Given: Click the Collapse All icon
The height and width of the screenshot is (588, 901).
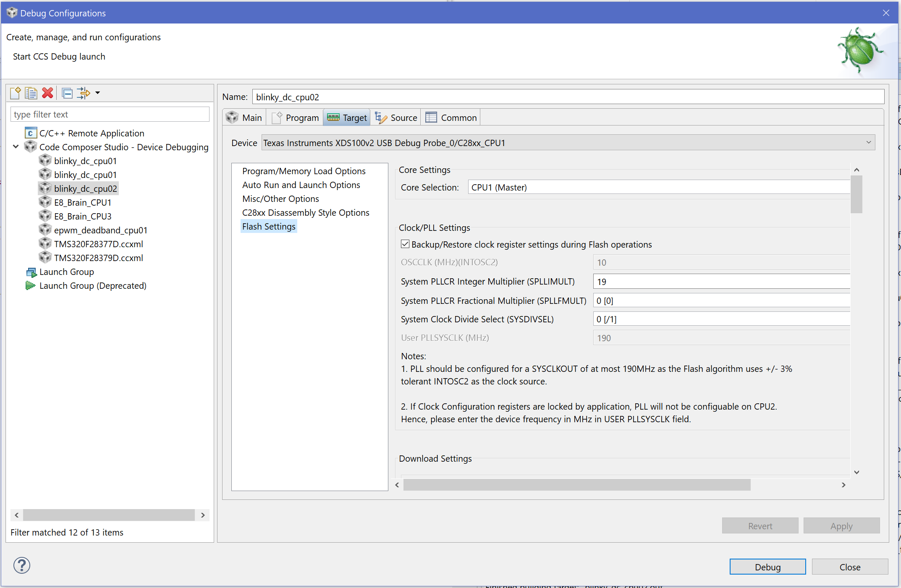Looking at the screenshot, I should coord(67,93).
